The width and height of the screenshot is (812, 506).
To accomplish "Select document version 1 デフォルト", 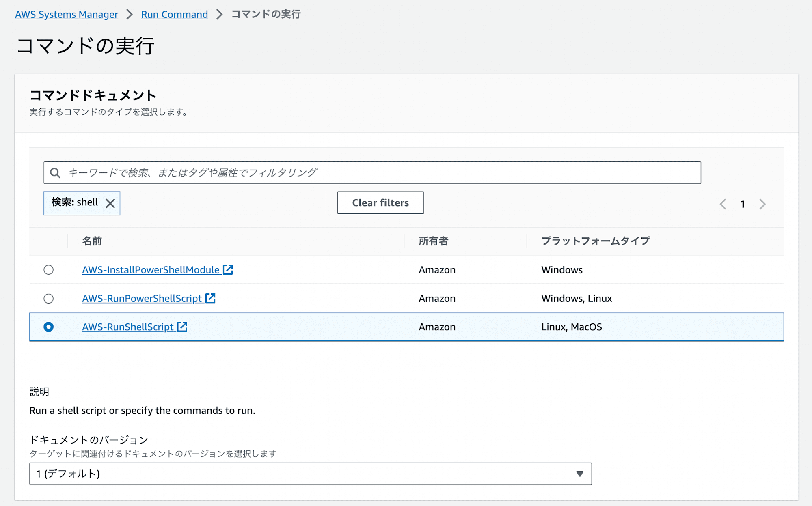I will [x=311, y=473].
